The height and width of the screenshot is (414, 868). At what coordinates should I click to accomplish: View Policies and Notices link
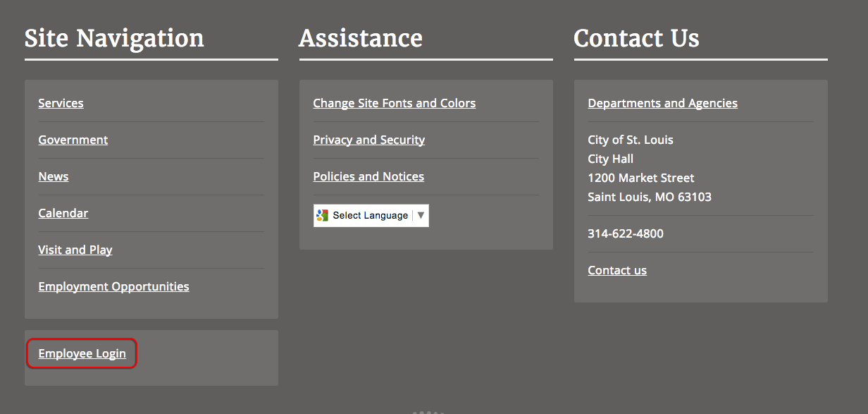pyautogui.click(x=368, y=176)
